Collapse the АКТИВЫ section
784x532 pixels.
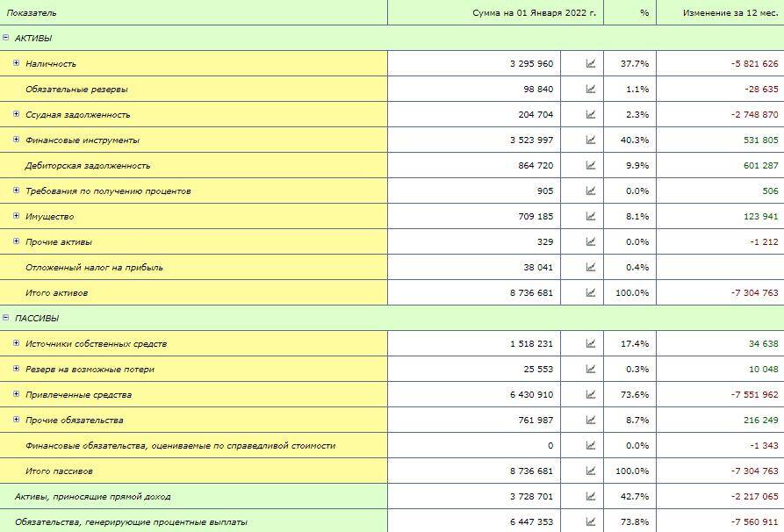[x=6, y=38]
